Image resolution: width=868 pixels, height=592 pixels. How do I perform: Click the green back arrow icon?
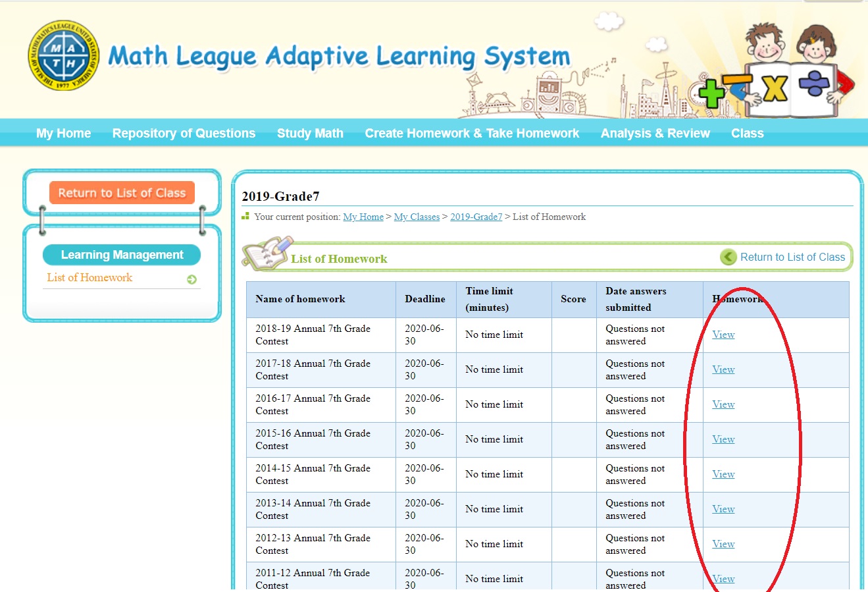[x=728, y=257]
